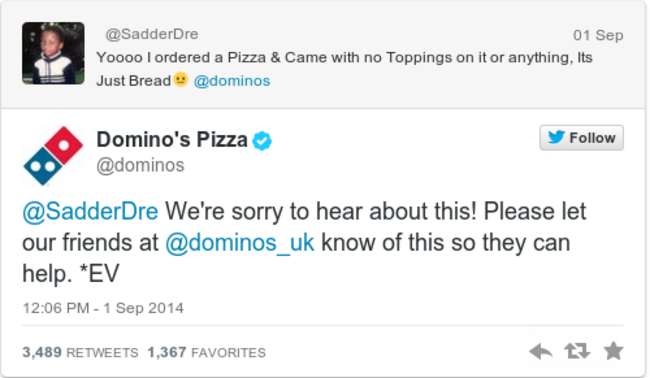Open Domino's logo avatar

tap(53, 156)
